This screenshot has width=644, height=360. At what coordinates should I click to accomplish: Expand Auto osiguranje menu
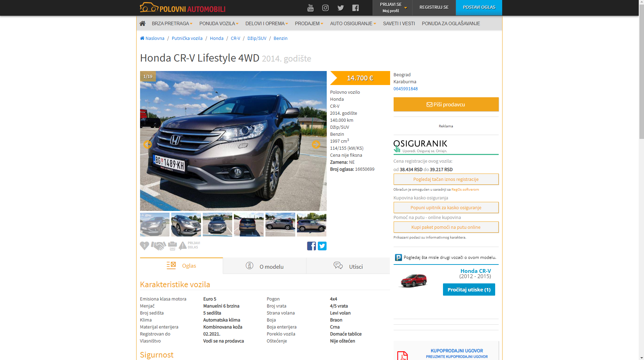pyautogui.click(x=353, y=23)
